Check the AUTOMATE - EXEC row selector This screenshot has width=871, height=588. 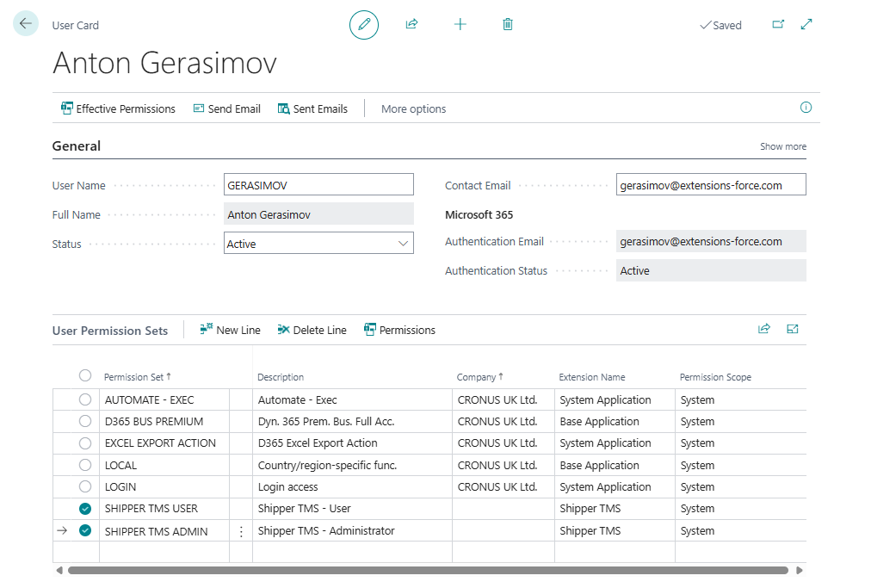tap(84, 399)
